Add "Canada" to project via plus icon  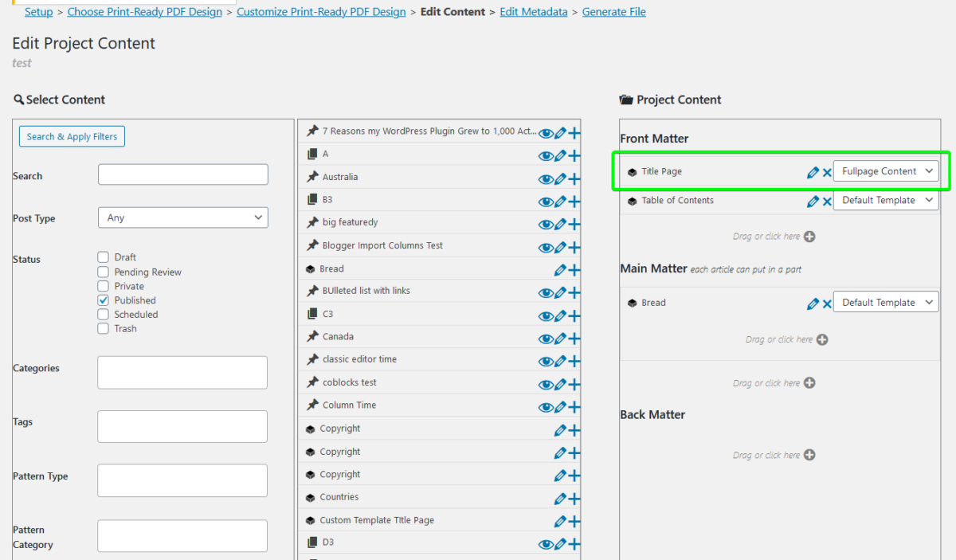click(574, 338)
